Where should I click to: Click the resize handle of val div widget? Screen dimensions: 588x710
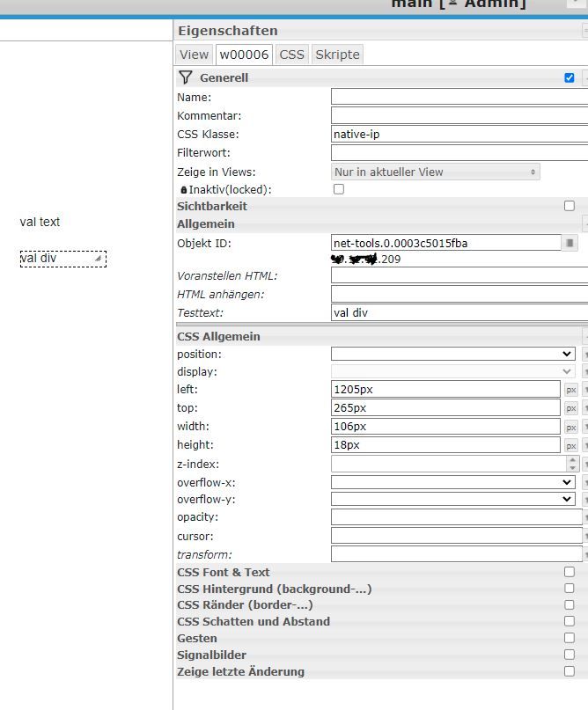pos(98,259)
